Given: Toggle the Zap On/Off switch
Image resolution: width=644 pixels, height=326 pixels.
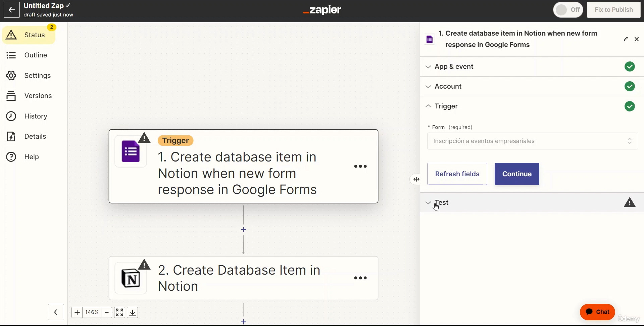Looking at the screenshot, I should [568, 10].
